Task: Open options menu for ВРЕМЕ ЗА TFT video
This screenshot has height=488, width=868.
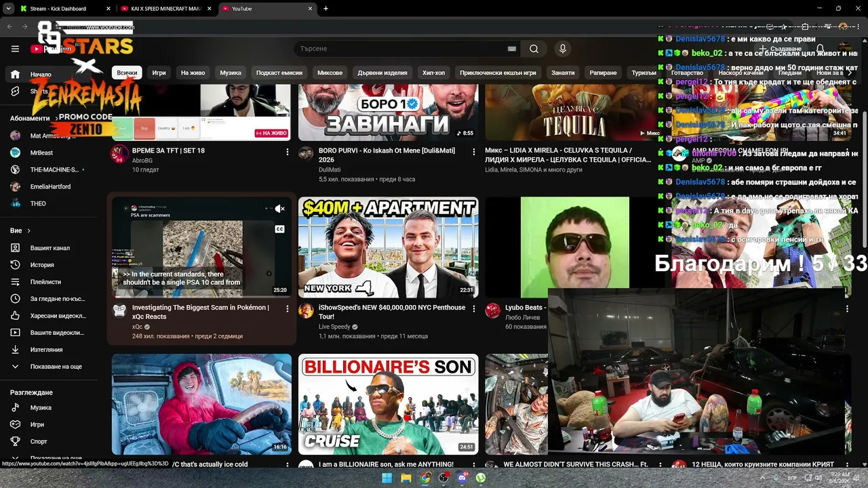Action: tap(287, 152)
